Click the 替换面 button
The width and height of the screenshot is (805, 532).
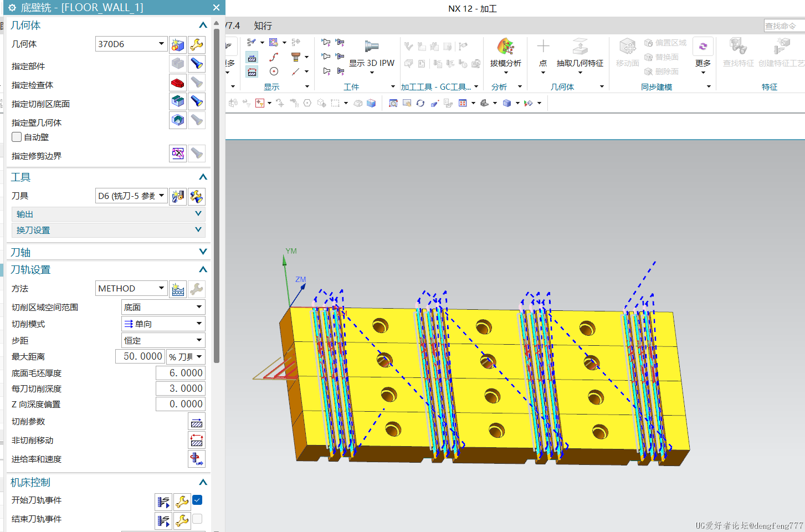[662, 57]
